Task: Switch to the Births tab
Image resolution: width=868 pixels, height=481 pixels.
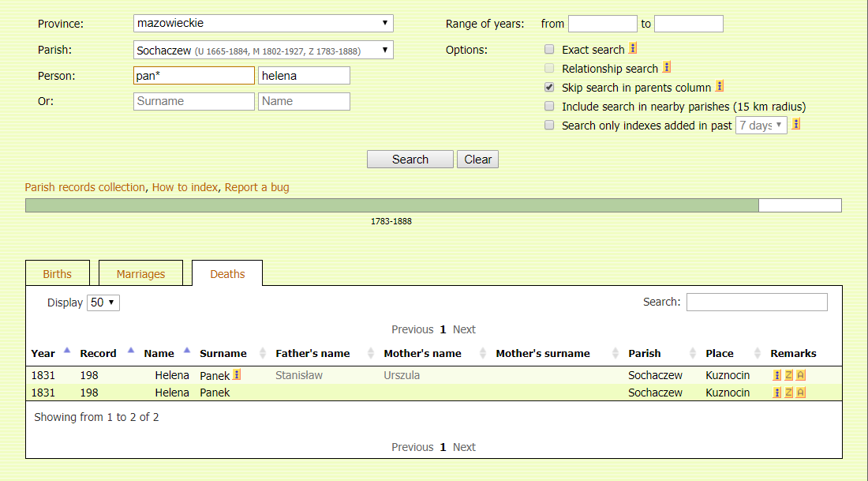Action: pos(57,274)
